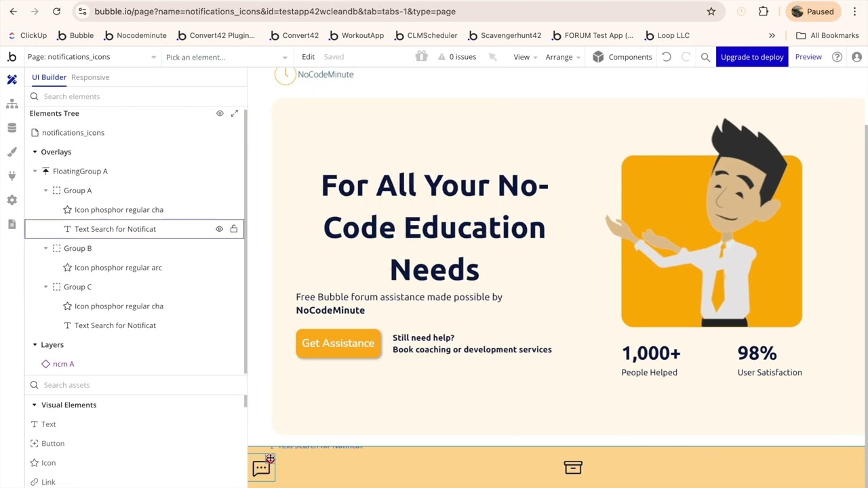868x488 pixels.
Task: Click the undo arrow in editor toolbar
Action: coord(667,57)
